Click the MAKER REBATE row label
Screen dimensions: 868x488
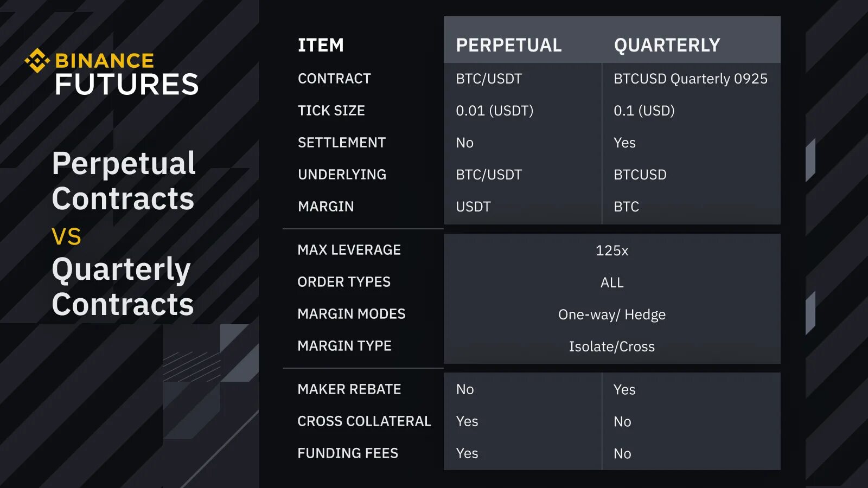coord(349,389)
